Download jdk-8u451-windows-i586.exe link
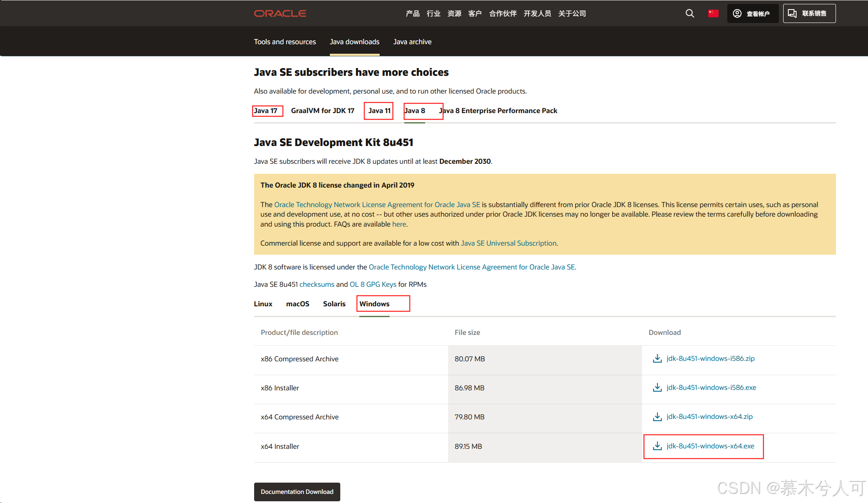868x503 pixels. click(x=711, y=387)
